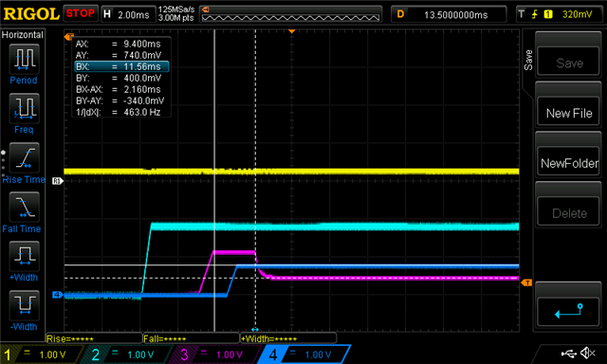Click the trigger source channel 1 badge
607x364 pixels.
tap(548, 14)
